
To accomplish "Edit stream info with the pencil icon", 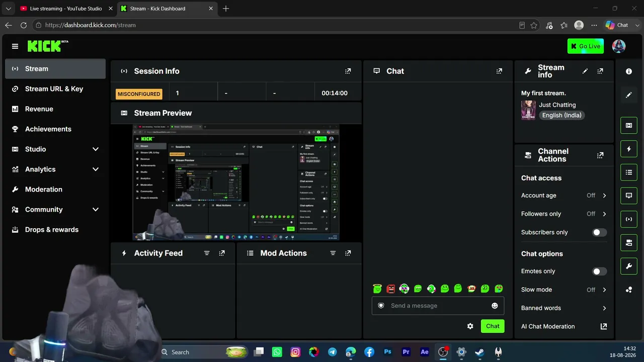I will 585,71.
